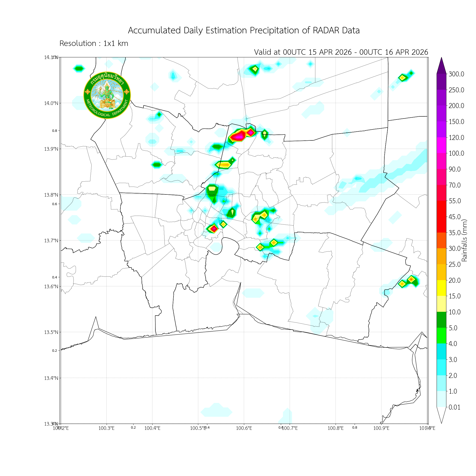The height and width of the screenshot is (476, 476).
Task: Click the 0.01 tick label on colorbar
Action: point(454,407)
